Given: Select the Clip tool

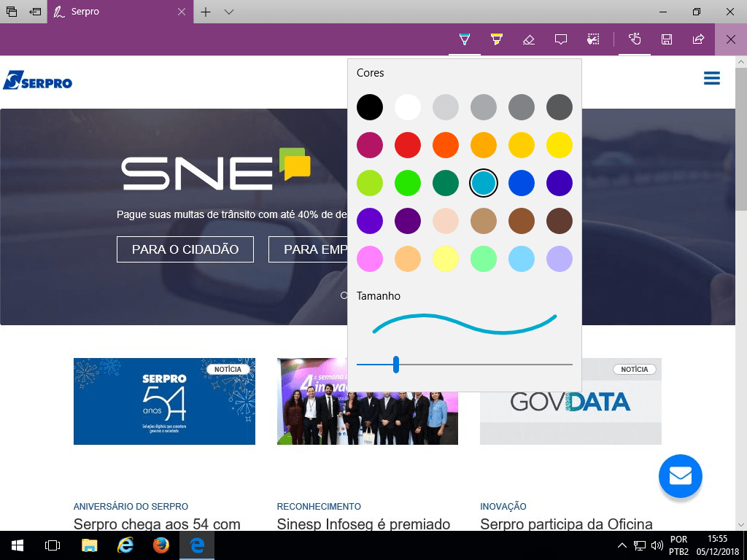Looking at the screenshot, I should point(593,39).
